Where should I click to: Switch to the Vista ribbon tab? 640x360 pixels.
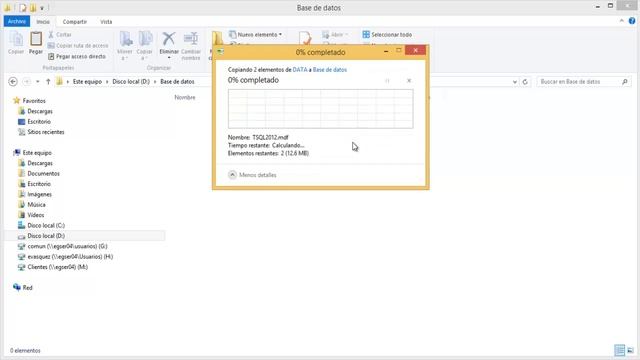[106, 22]
